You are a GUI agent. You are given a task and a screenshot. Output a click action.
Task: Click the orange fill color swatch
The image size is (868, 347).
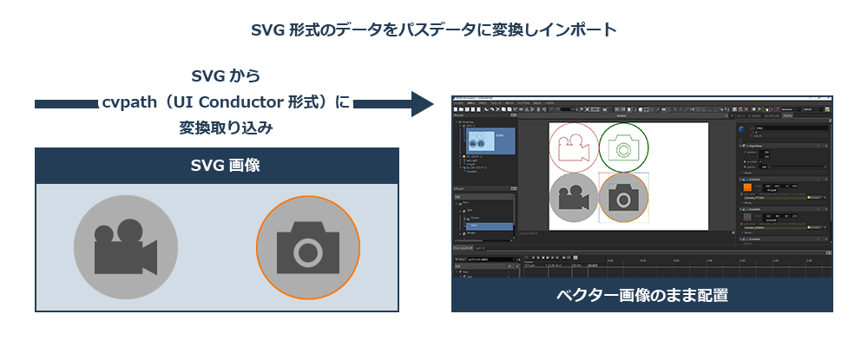pyautogui.click(x=746, y=186)
